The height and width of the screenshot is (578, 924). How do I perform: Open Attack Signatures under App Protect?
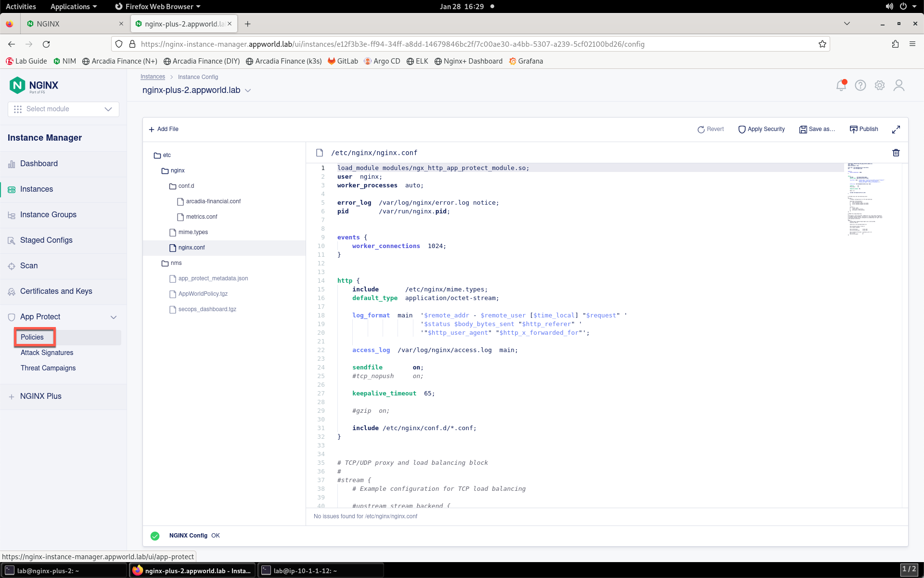click(47, 353)
